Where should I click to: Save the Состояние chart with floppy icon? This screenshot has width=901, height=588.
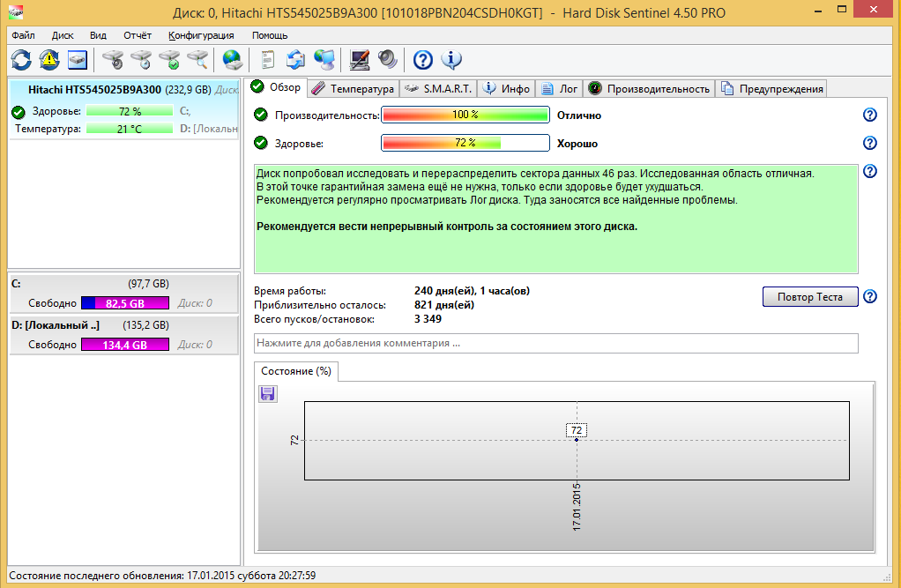pos(268,394)
